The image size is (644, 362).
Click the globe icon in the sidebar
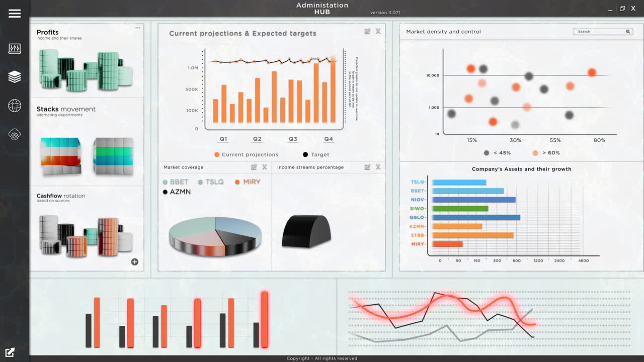15,106
